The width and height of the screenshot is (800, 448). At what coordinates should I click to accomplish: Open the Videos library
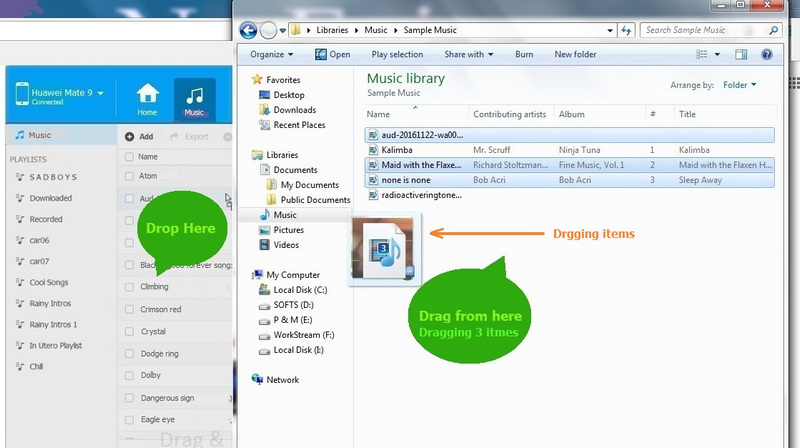(x=286, y=245)
